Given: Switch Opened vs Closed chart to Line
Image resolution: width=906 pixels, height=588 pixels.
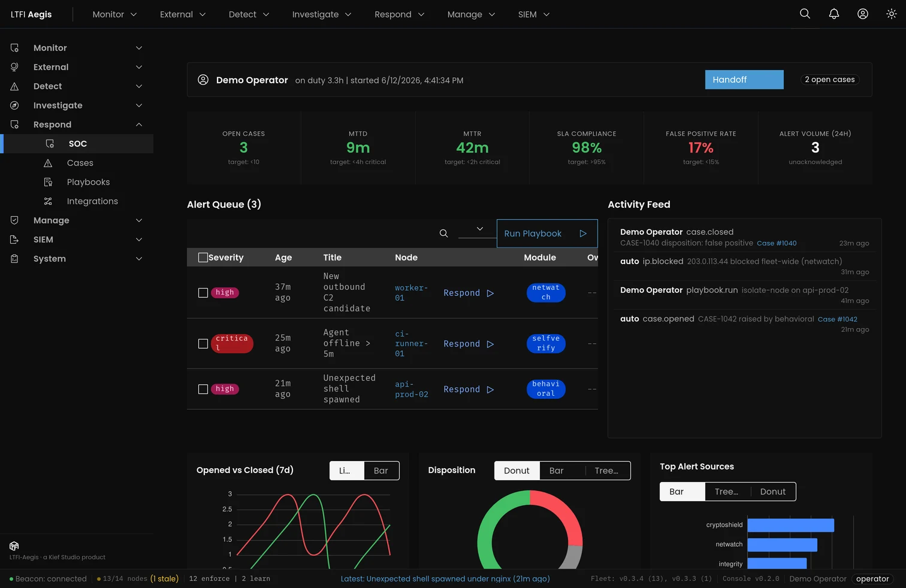Looking at the screenshot, I should click(x=347, y=471).
